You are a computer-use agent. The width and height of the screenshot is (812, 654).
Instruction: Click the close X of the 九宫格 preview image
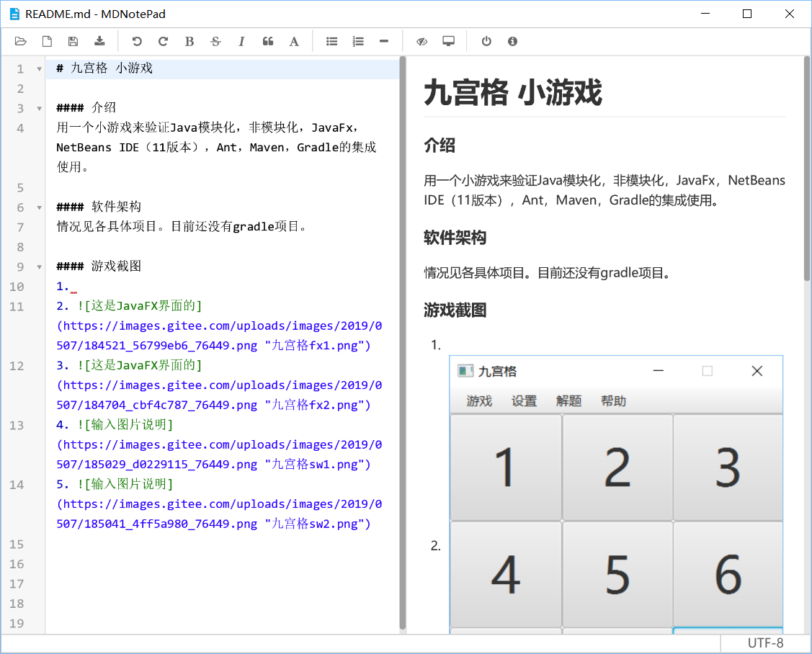click(x=757, y=371)
